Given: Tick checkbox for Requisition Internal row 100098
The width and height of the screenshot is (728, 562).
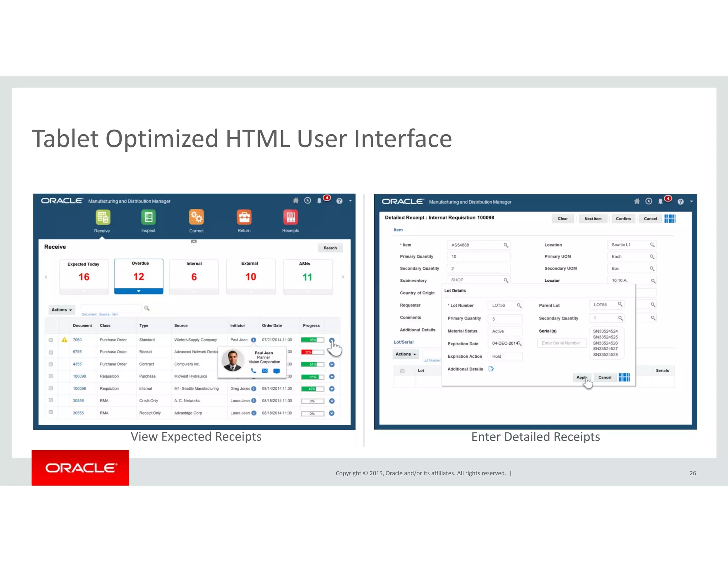Looking at the screenshot, I should click(51, 389).
